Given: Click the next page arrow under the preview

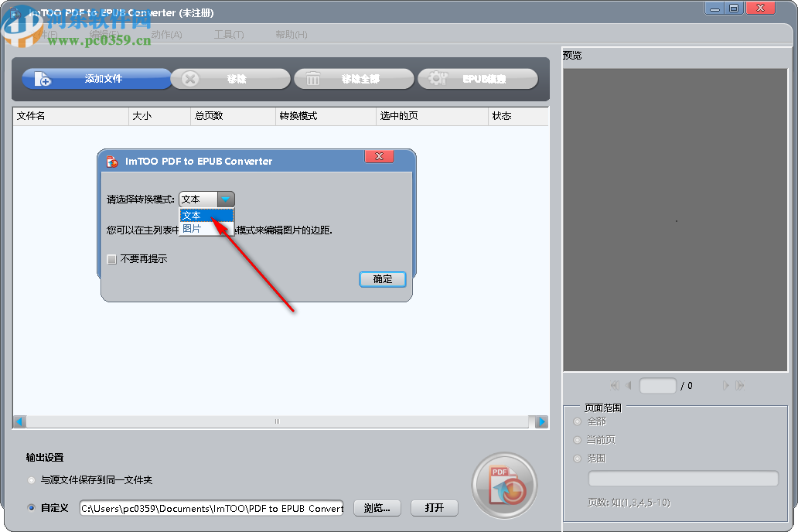Looking at the screenshot, I should click(725, 385).
